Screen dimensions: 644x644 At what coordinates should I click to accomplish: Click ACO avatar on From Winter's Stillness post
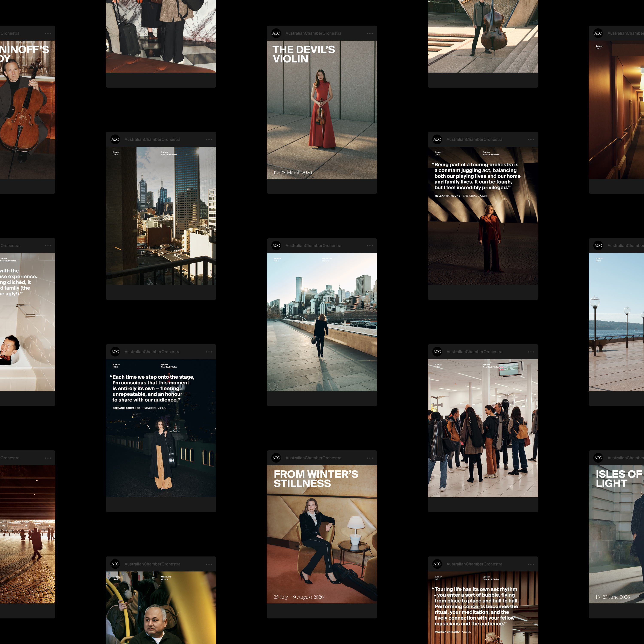[x=276, y=458]
